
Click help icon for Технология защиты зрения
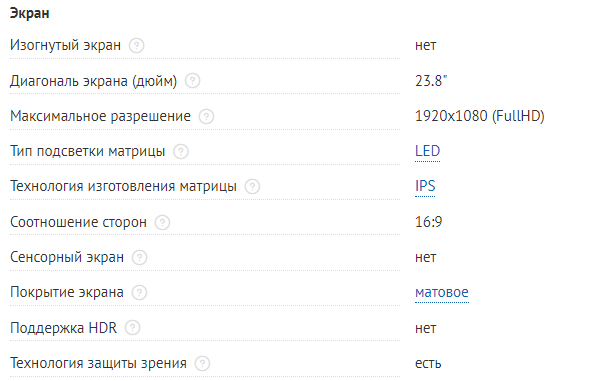tap(202, 363)
